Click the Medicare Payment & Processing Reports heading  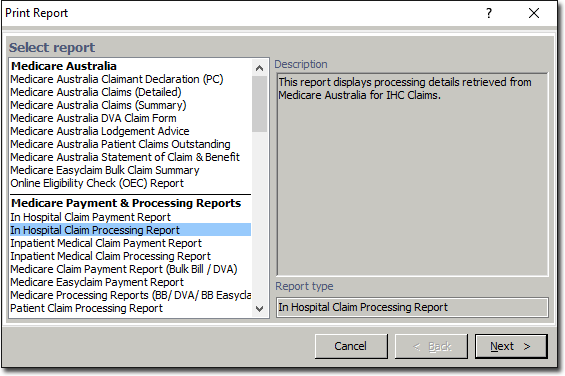coord(126,203)
